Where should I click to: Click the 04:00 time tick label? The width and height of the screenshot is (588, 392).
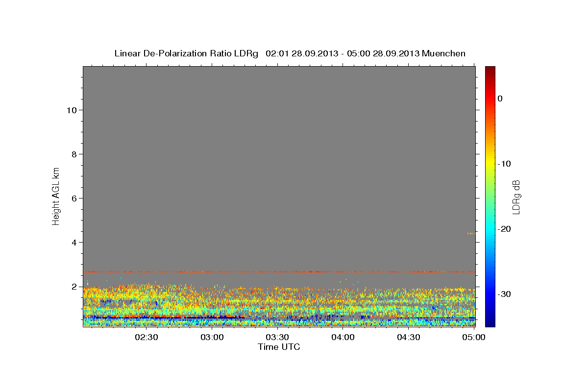343,337
